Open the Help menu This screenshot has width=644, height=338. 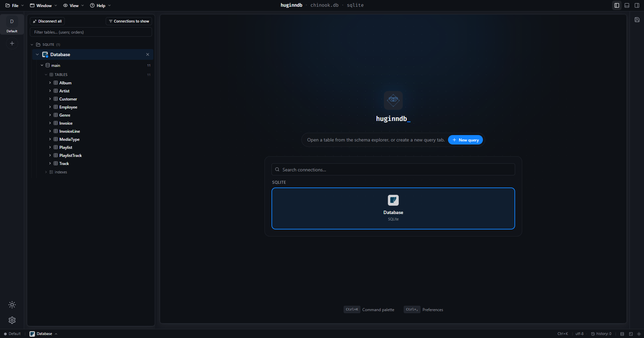[x=100, y=5]
